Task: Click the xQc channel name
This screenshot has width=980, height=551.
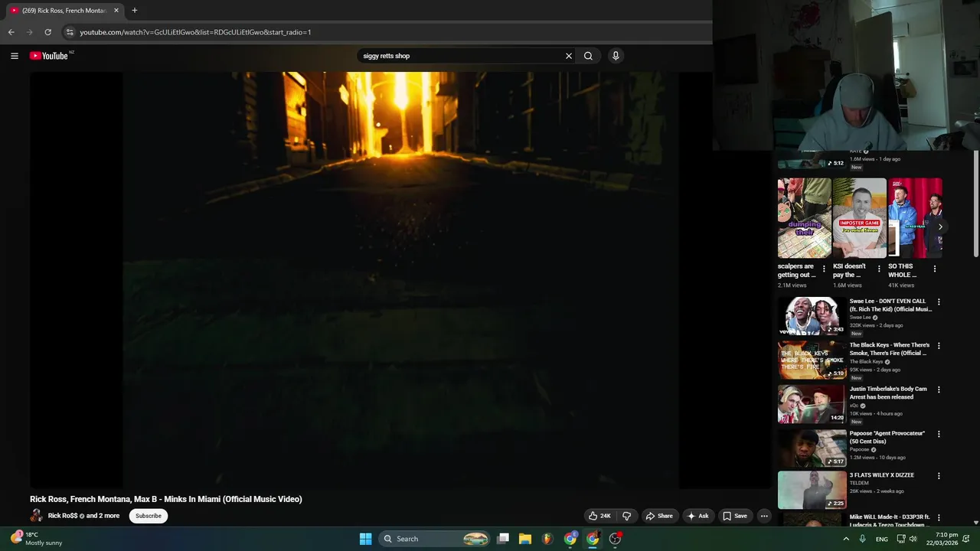Action: pyautogui.click(x=854, y=406)
